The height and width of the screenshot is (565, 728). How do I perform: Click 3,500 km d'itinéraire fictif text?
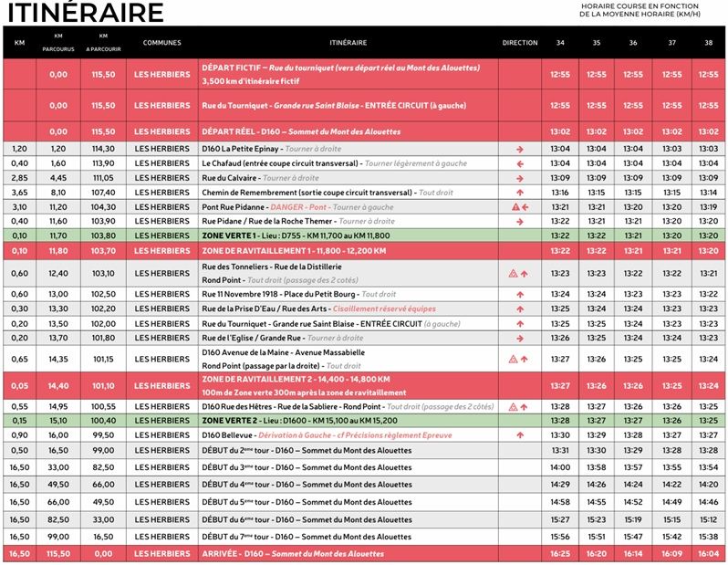pos(250,81)
